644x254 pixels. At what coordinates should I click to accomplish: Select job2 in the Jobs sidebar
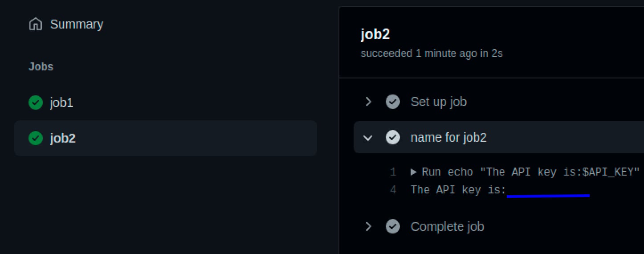point(165,138)
